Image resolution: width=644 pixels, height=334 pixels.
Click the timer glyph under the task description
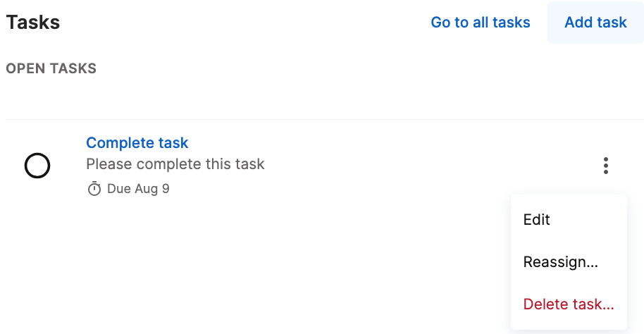pyautogui.click(x=94, y=189)
